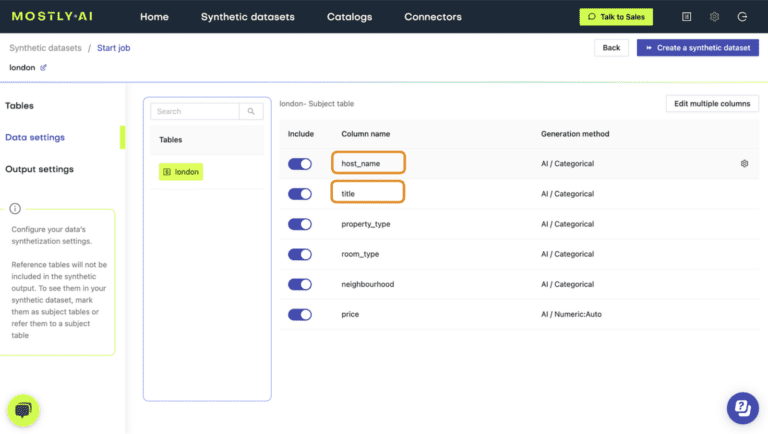Click property_type column name
Image resolution: width=768 pixels, height=434 pixels.
click(365, 224)
